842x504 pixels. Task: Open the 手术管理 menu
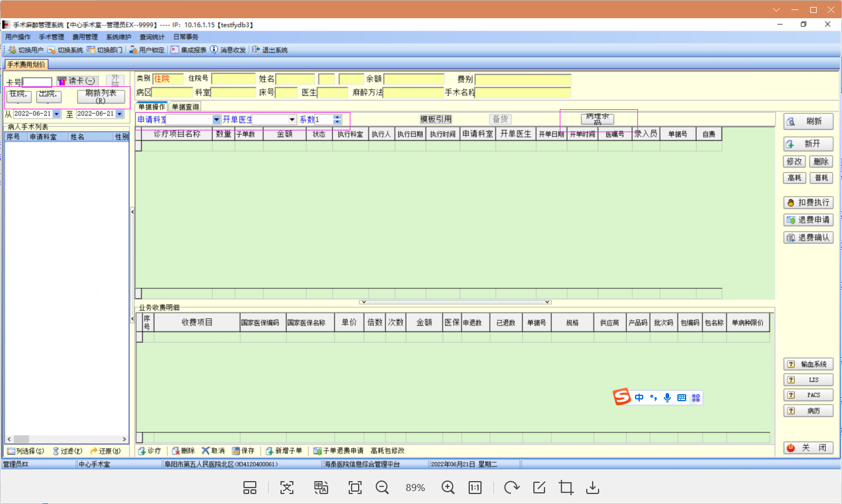coord(51,37)
